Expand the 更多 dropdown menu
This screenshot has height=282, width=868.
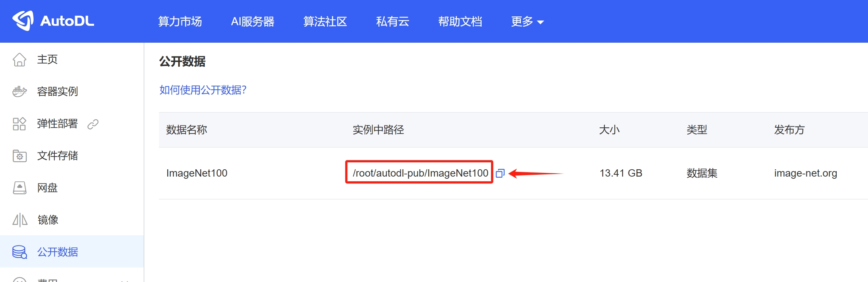click(527, 22)
